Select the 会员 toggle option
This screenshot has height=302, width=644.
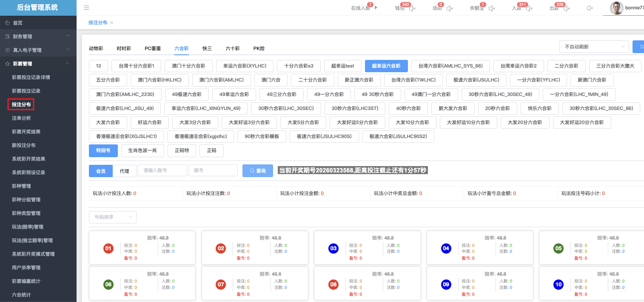(x=101, y=171)
